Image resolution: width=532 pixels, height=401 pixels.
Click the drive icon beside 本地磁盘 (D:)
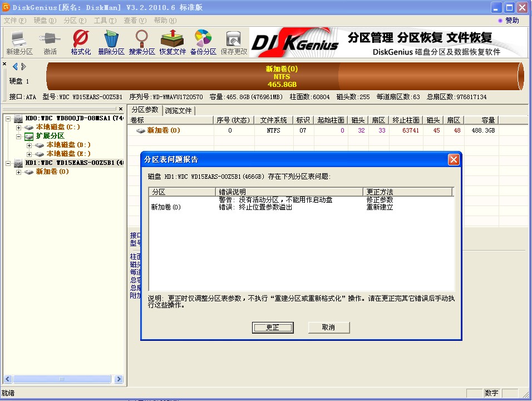point(40,145)
